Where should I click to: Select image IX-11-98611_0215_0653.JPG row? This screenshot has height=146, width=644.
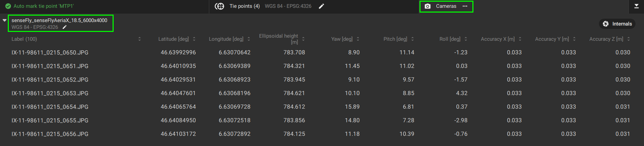tap(50, 93)
